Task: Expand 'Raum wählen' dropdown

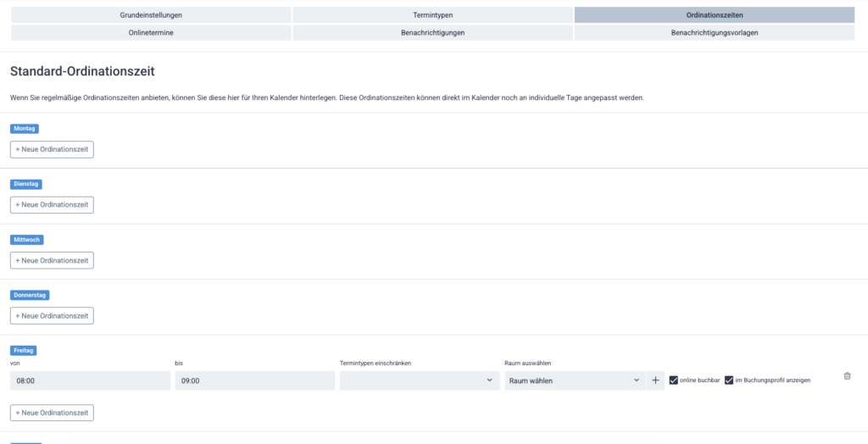Action: 574,380
